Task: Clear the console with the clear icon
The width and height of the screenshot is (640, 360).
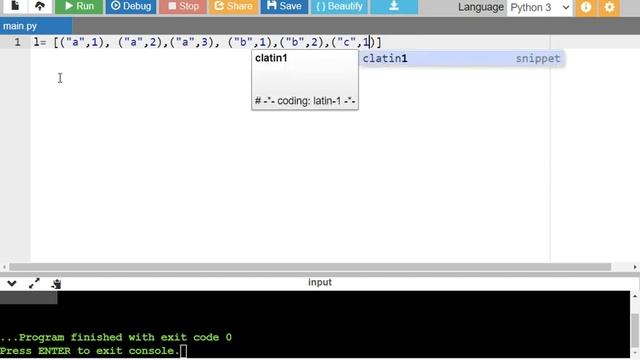Action: (x=56, y=284)
